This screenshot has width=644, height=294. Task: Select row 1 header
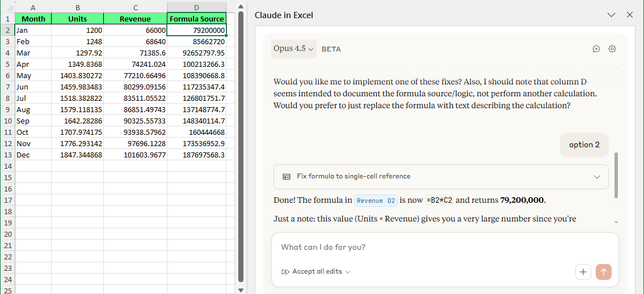[7, 19]
